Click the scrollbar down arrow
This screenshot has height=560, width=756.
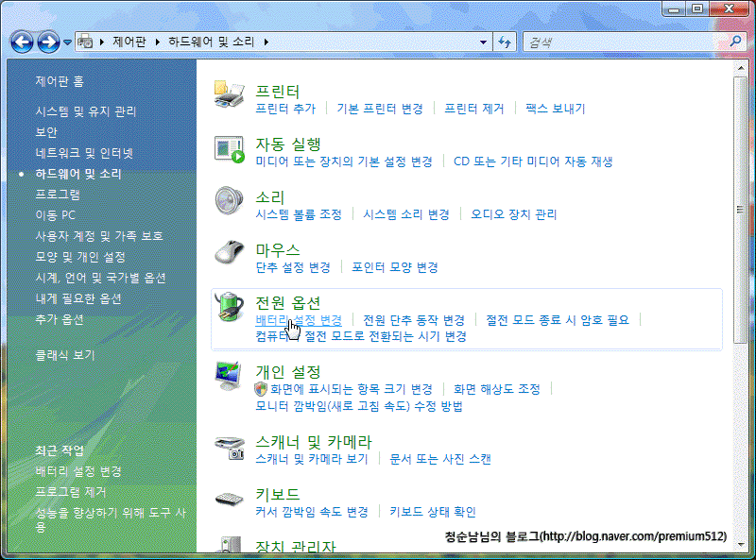(741, 545)
